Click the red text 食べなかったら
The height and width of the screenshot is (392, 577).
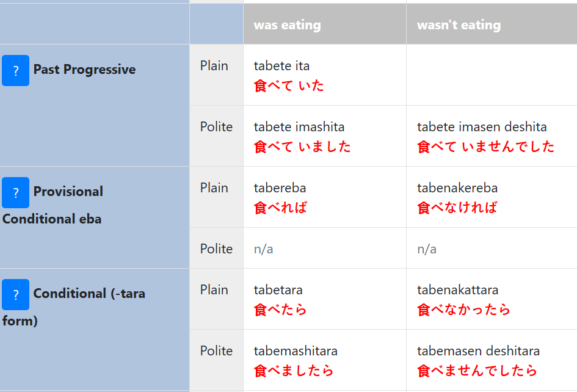pyautogui.click(x=463, y=310)
